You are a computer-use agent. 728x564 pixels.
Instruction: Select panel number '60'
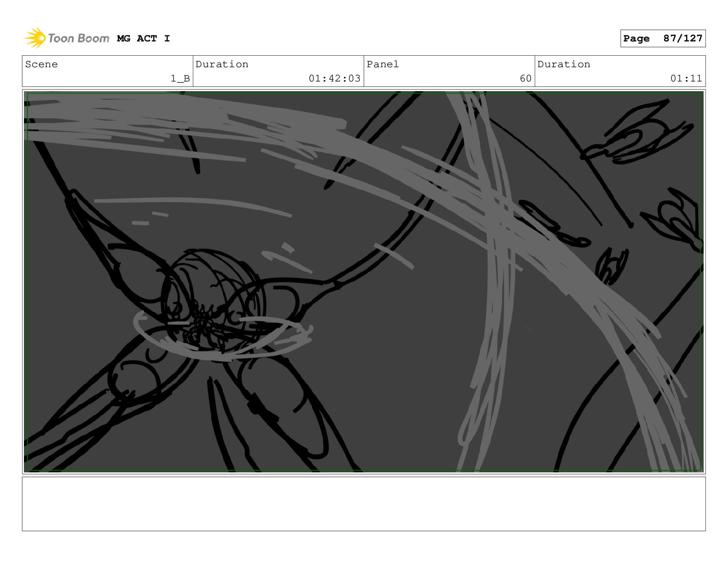[x=526, y=79]
